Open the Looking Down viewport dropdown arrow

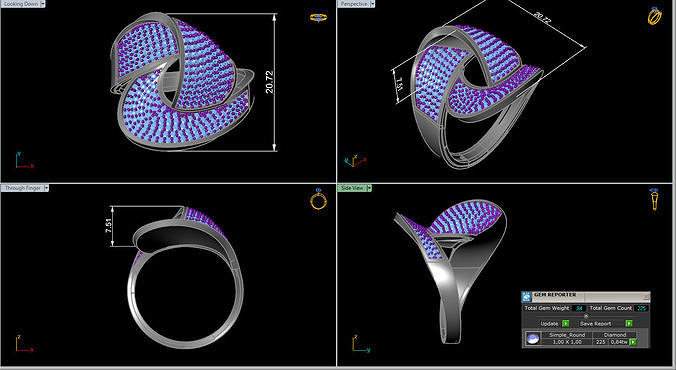click(x=42, y=3)
